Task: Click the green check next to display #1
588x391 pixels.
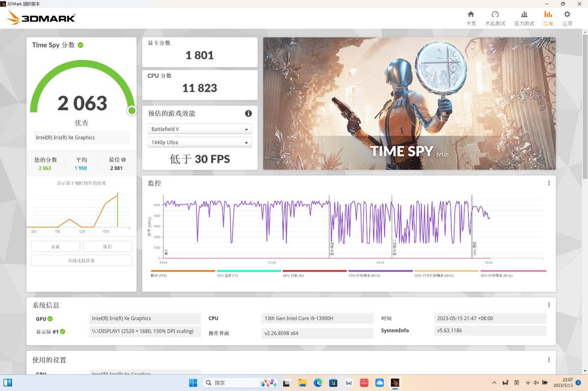Action: pos(62,332)
